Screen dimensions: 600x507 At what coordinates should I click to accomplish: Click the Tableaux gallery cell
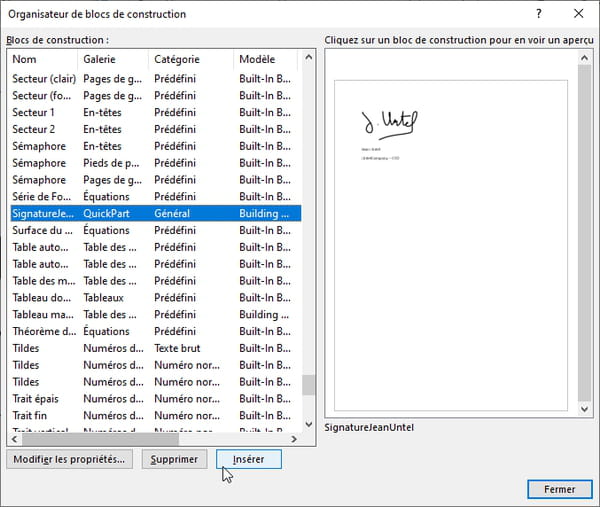pyautogui.click(x=103, y=298)
